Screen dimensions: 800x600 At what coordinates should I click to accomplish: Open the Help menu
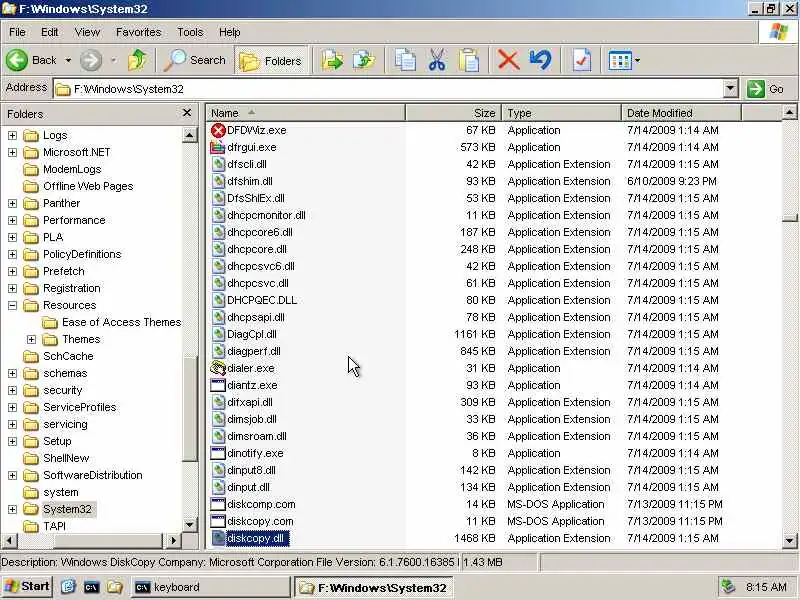click(x=229, y=32)
